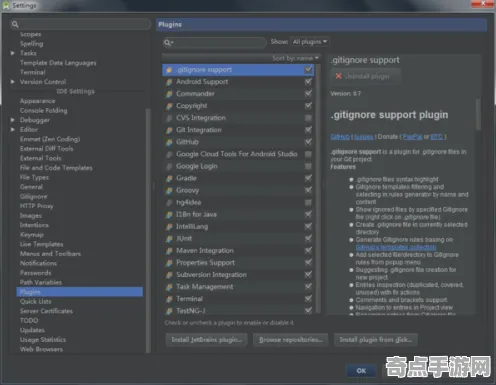
Task: Expand the Tasks tree node
Action: (13, 53)
